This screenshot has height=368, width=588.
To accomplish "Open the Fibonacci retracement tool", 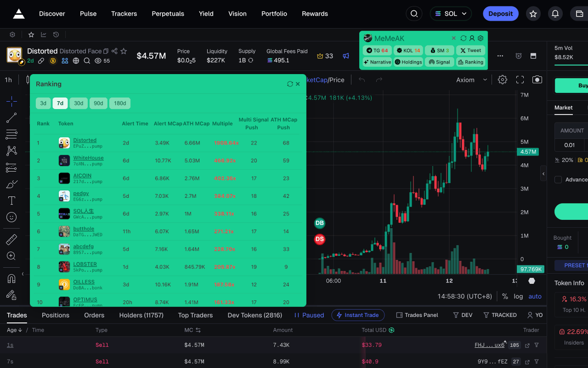I will point(12,134).
